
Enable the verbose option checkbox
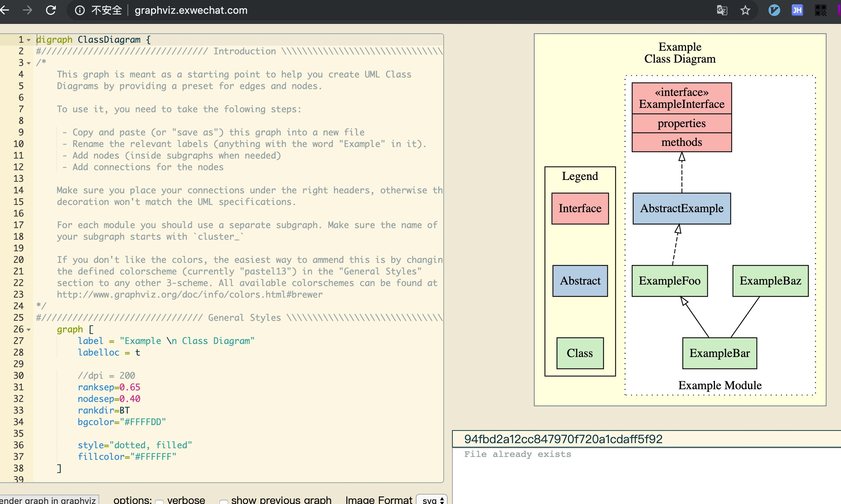pos(159,501)
